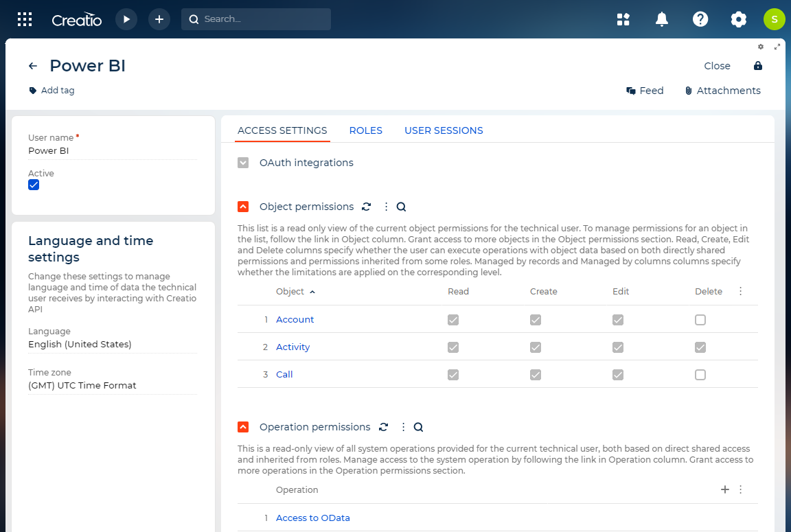
Task: Click the User name field Power BI
Action: (113, 151)
